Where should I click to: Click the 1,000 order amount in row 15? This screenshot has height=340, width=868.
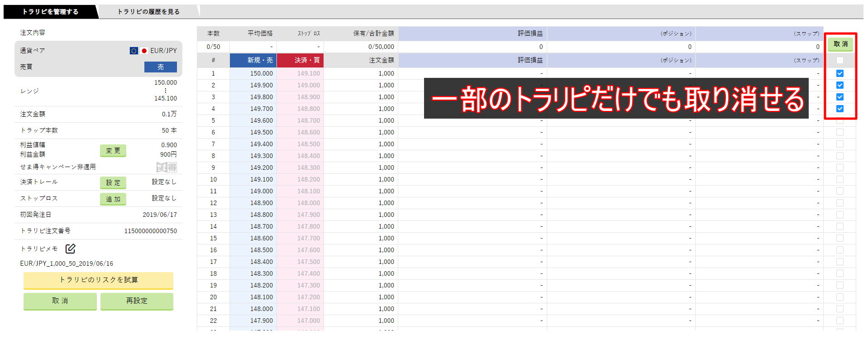[386, 238]
